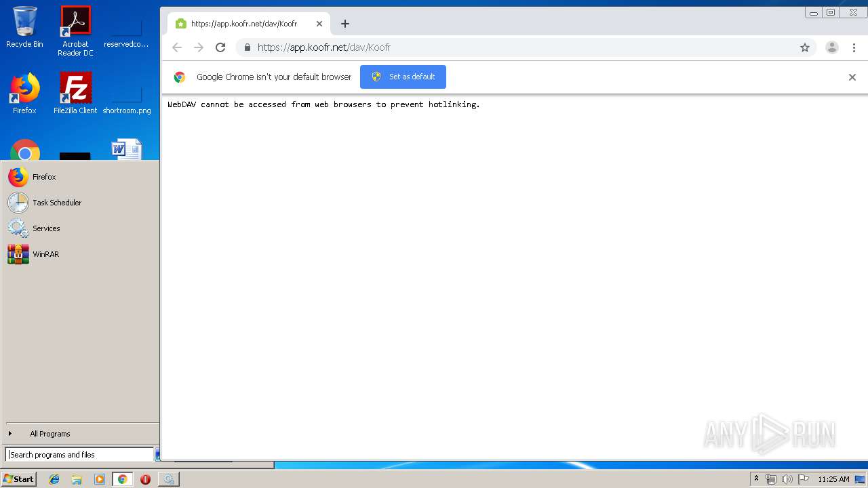Image resolution: width=868 pixels, height=488 pixels.
Task: Dismiss the default browser infobar
Action: tap(852, 77)
